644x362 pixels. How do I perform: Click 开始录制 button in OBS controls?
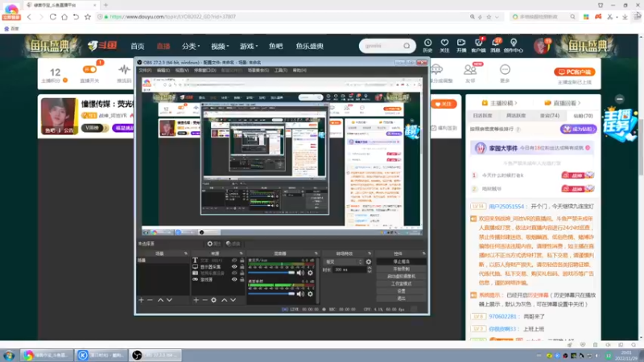(401, 269)
